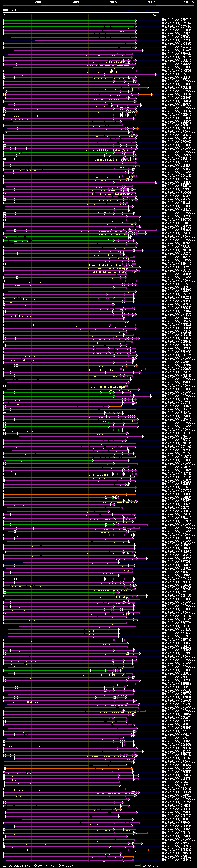Select UniRef100_B7KFU9 label
The image size is (197, 868).
click(176, 94)
